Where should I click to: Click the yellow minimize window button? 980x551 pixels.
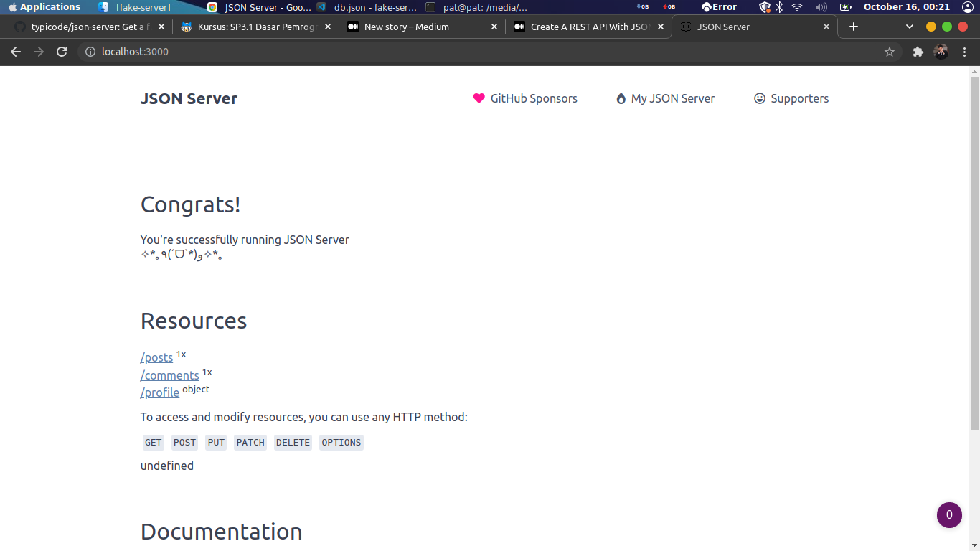click(x=931, y=27)
